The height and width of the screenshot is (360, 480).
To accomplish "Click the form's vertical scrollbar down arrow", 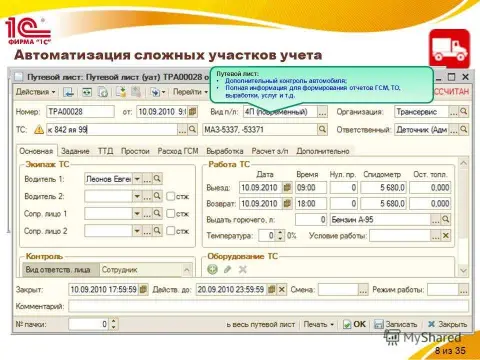I will coord(463,270).
